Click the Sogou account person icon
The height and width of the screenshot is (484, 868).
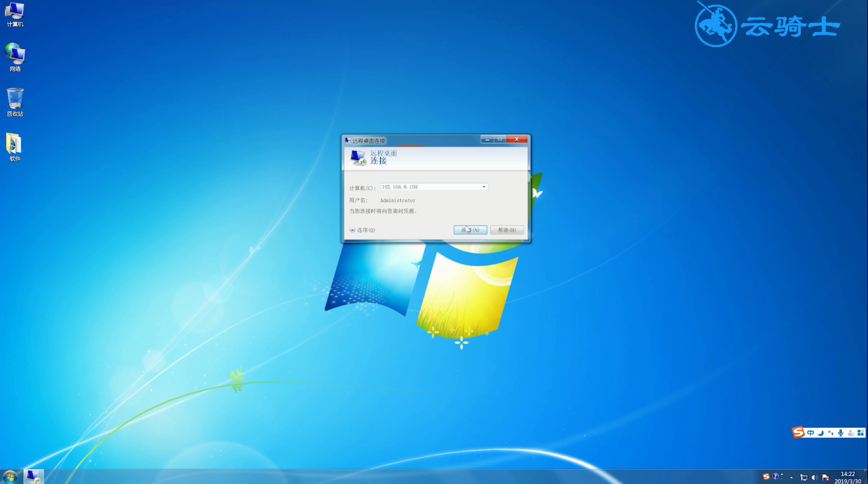tap(850, 433)
